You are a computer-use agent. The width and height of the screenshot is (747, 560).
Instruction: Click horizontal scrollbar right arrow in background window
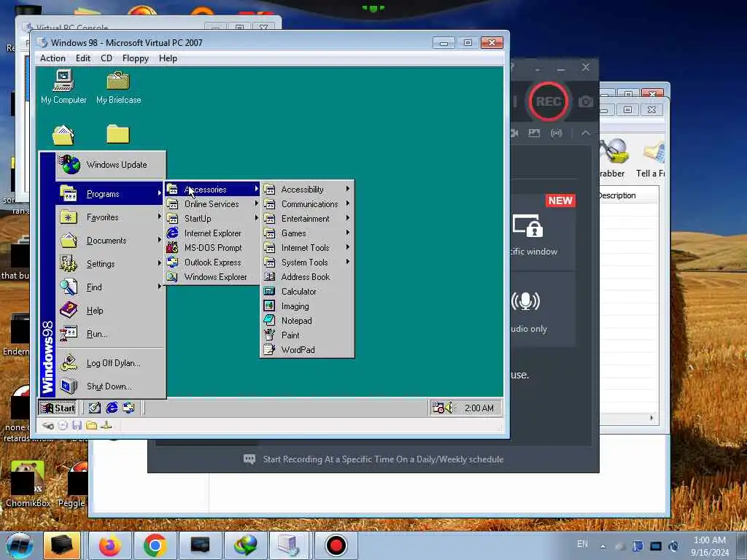(x=651, y=418)
